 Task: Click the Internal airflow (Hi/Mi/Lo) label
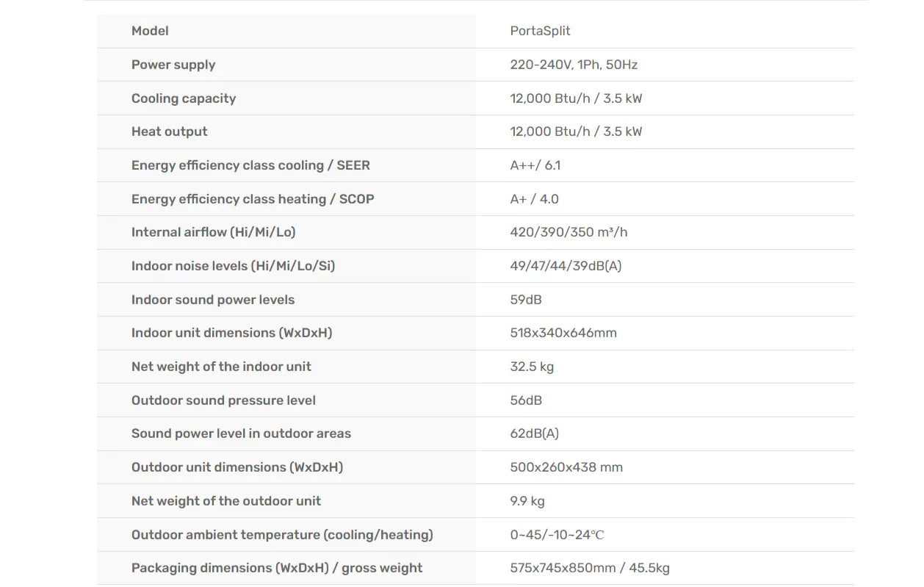click(x=213, y=232)
